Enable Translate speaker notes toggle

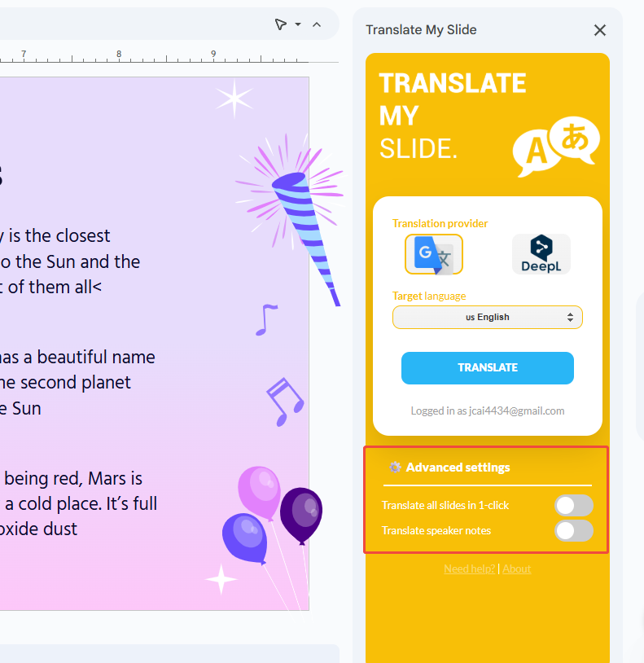coord(573,531)
